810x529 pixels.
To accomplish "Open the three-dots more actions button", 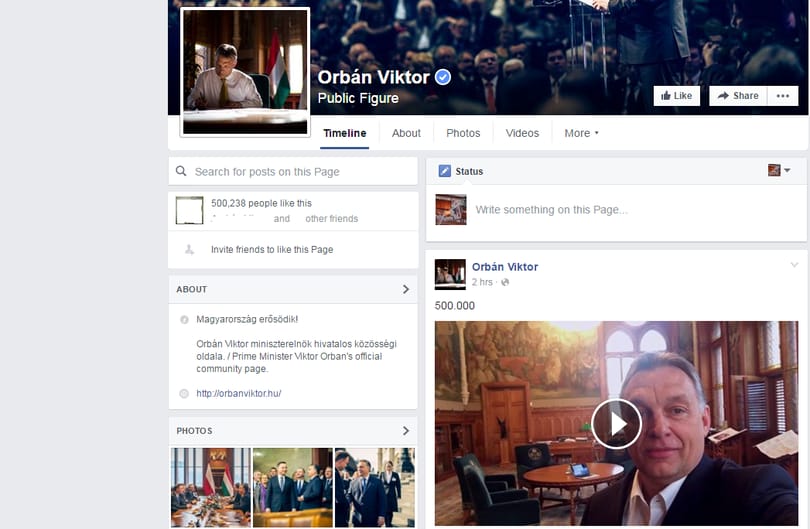I will [783, 96].
